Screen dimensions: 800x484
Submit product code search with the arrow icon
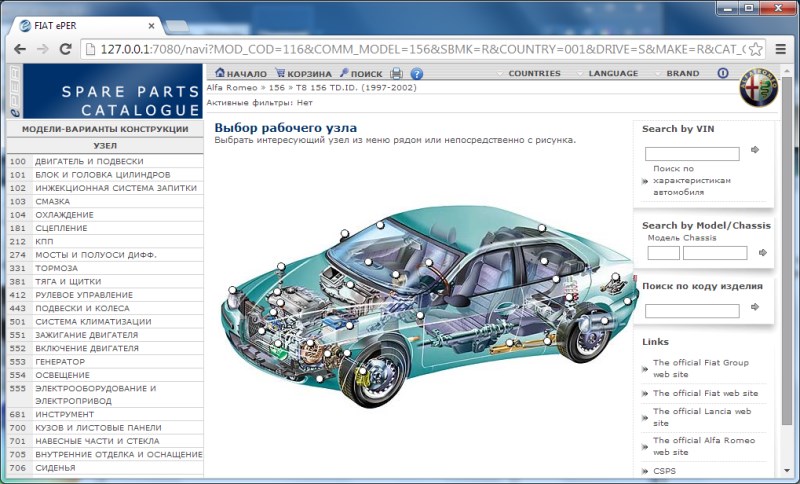pyautogui.click(x=756, y=308)
